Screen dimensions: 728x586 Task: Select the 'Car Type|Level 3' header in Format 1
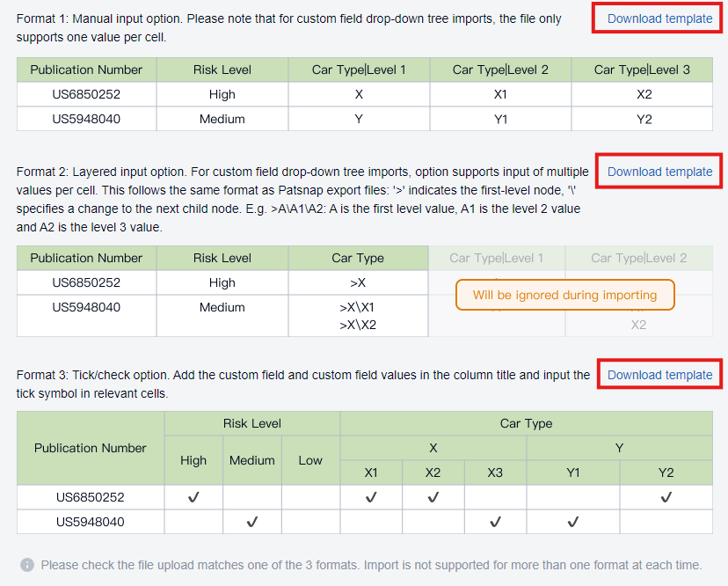[642, 70]
